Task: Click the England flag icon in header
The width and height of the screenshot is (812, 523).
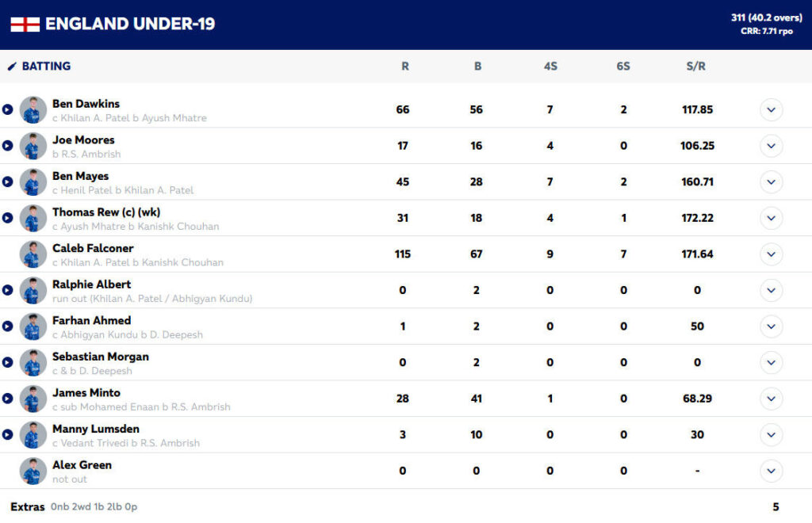Action: tap(25, 25)
